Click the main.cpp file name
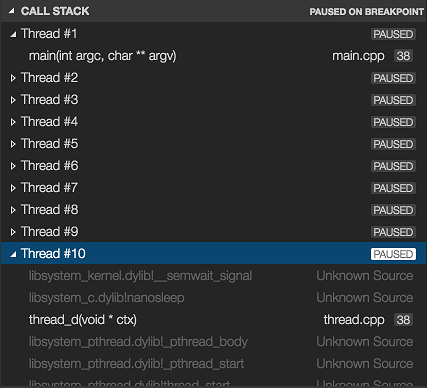 (358, 56)
